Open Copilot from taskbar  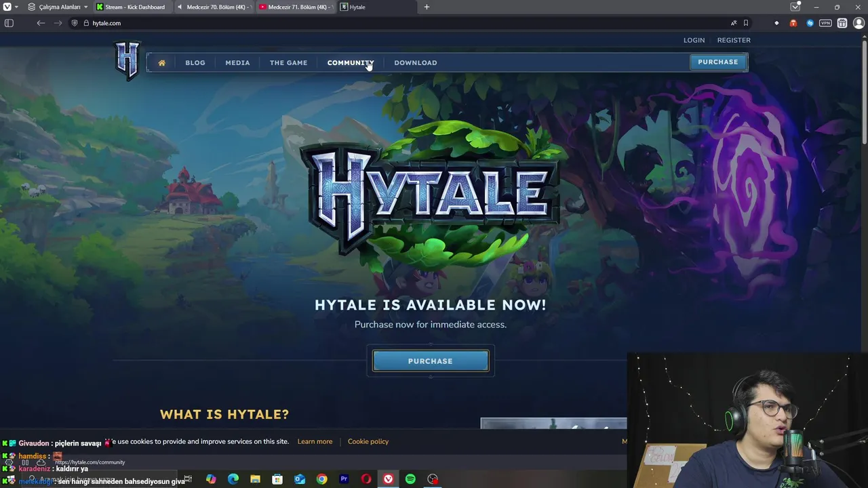click(211, 479)
